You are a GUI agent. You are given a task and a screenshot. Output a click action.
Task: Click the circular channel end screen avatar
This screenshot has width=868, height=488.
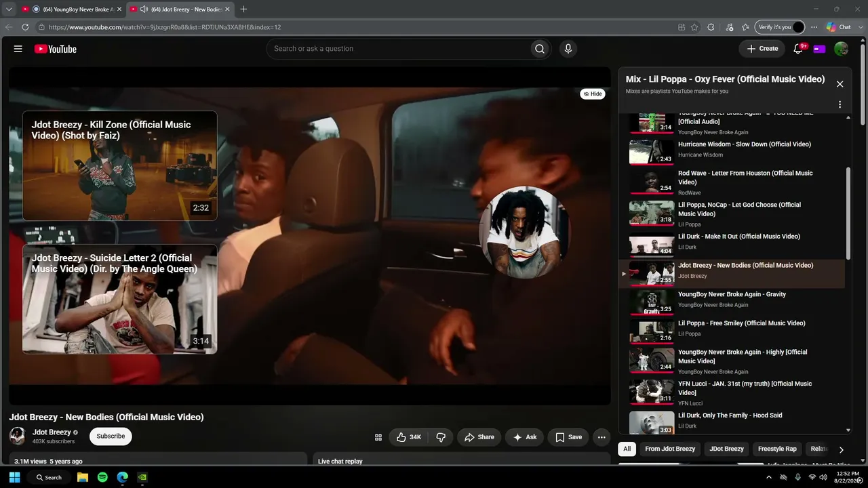click(x=524, y=232)
